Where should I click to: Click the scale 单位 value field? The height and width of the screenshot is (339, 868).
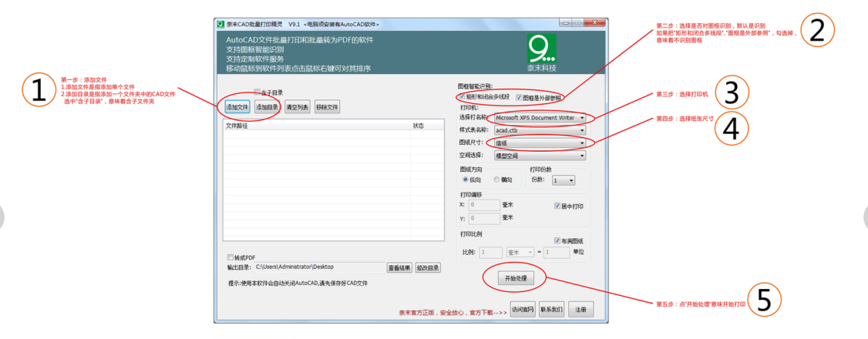[x=557, y=252]
